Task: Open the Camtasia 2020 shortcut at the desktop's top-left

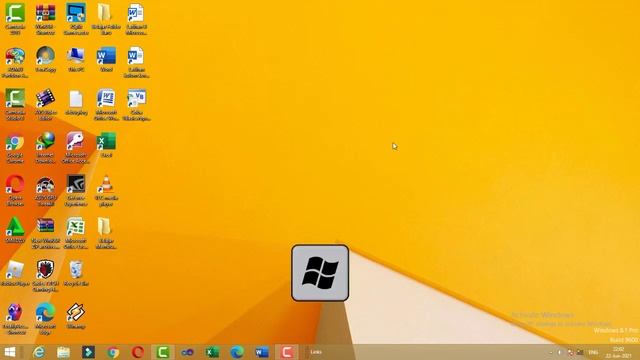Action: (x=15, y=18)
